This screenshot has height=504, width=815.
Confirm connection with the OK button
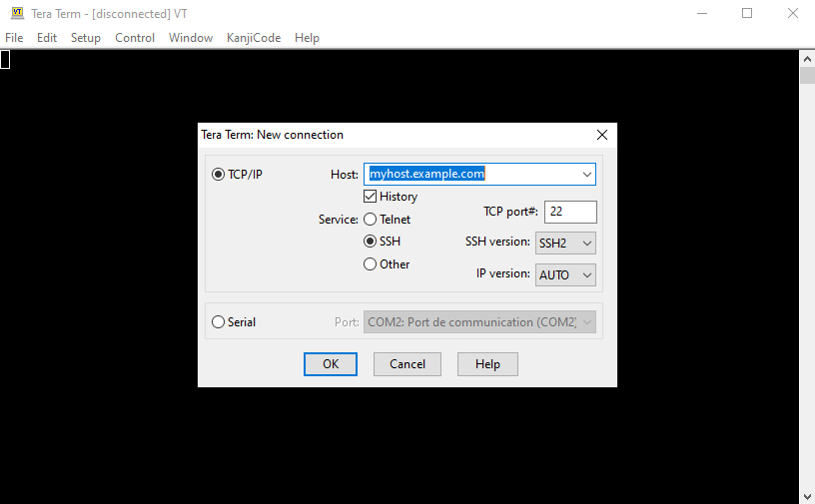pyautogui.click(x=331, y=364)
